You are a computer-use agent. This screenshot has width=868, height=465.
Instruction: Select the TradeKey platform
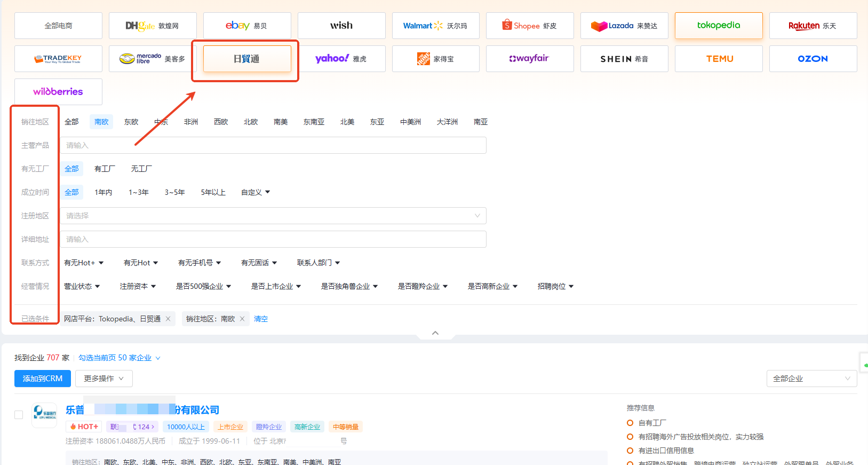pos(58,59)
